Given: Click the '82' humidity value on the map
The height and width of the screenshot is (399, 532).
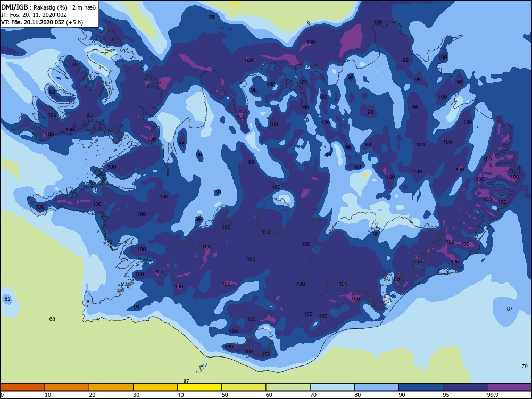Looking at the screenshot, I should coord(7,299).
